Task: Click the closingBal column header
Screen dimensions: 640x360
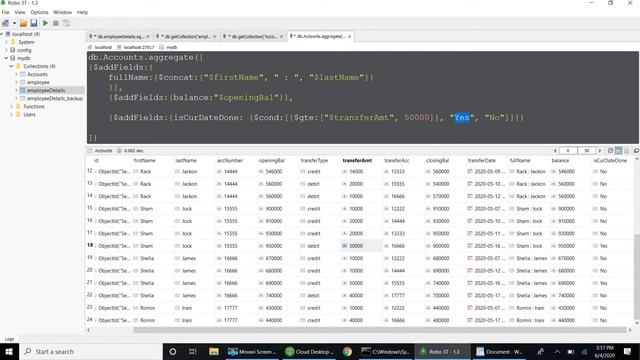Action: point(438,160)
